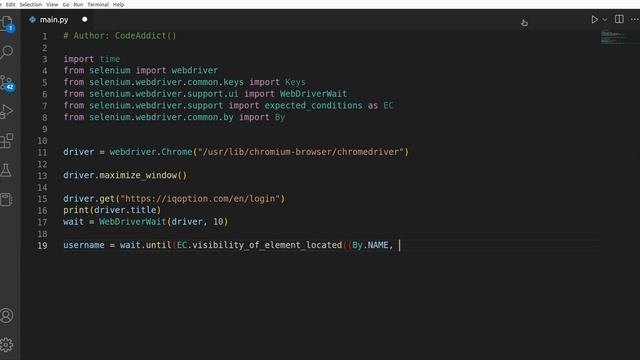This screenshot has height=360, width=640.
Task: Click line number 19 in gutter
Action: [42, 246]
